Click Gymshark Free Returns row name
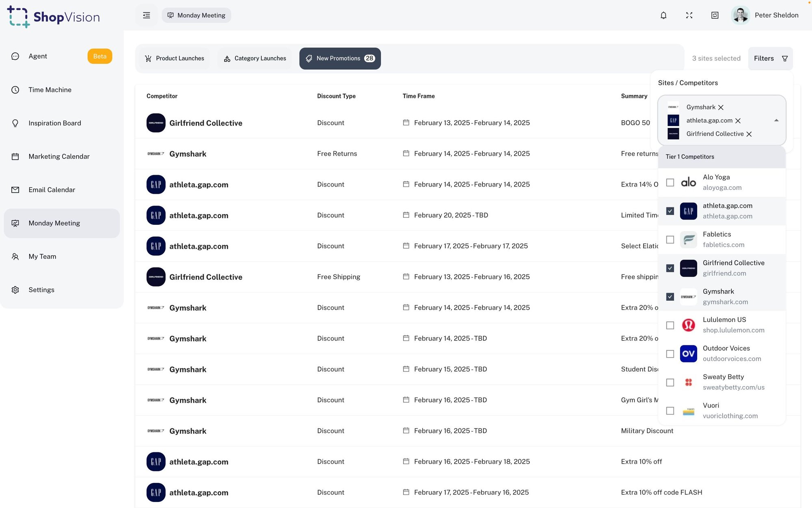Screen dimensions: 812x508 (x=188, y=154)
